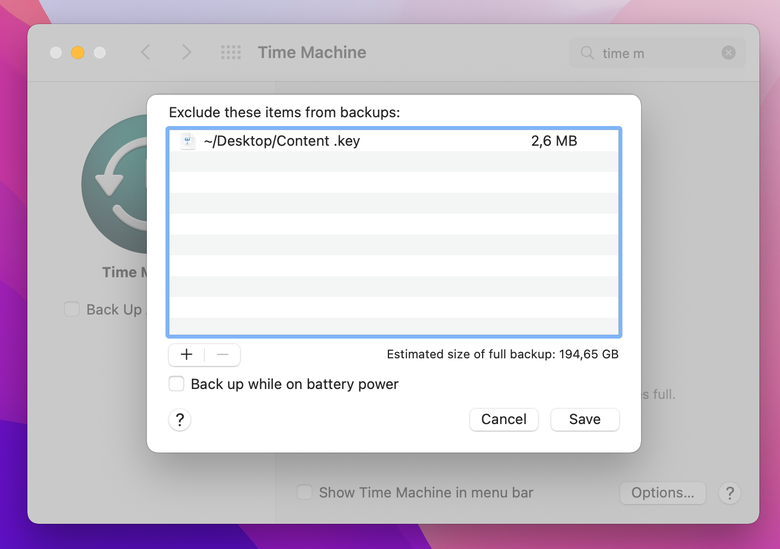The image size is (780, 549).
Task: Open the Options... button in Time Machine window
Action: point(662,493)
